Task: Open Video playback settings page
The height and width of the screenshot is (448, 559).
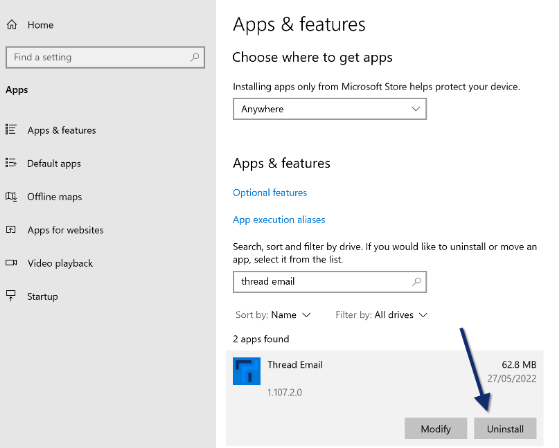Action: pos(60,263)
